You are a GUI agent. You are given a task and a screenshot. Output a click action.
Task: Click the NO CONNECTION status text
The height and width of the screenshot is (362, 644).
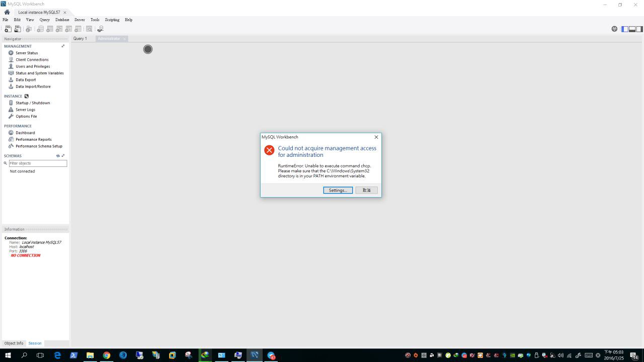tap(26, 255)
